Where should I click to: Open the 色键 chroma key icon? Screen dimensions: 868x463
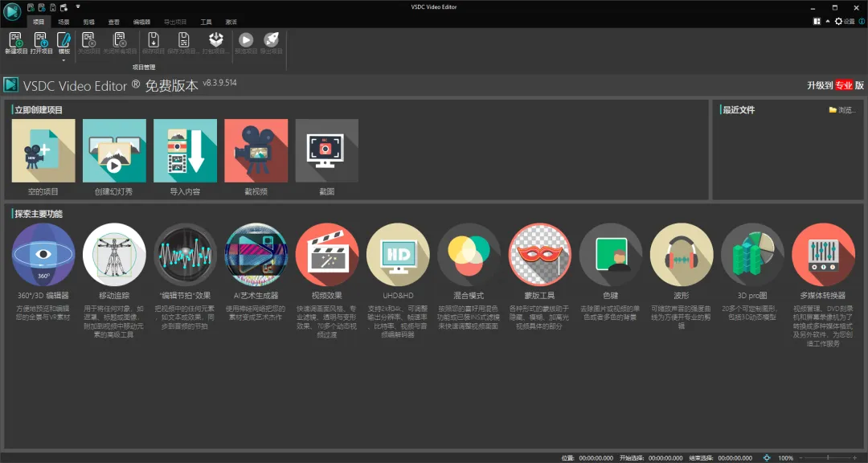[611, 255]
